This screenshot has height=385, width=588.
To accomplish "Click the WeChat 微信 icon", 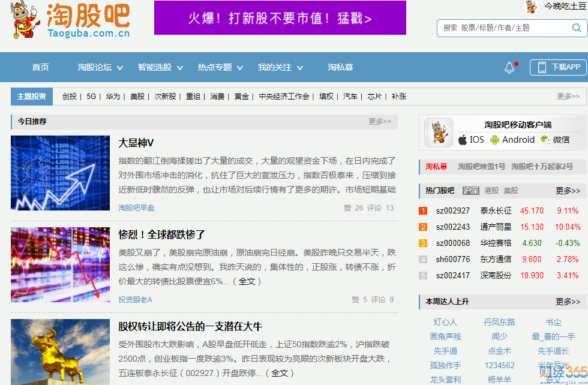I will tap(545, 140).
